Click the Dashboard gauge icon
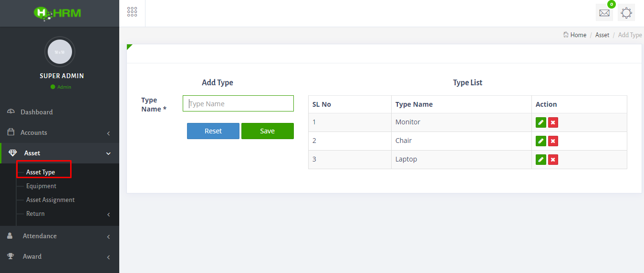 pyautogui.click(x=11, y=111)
